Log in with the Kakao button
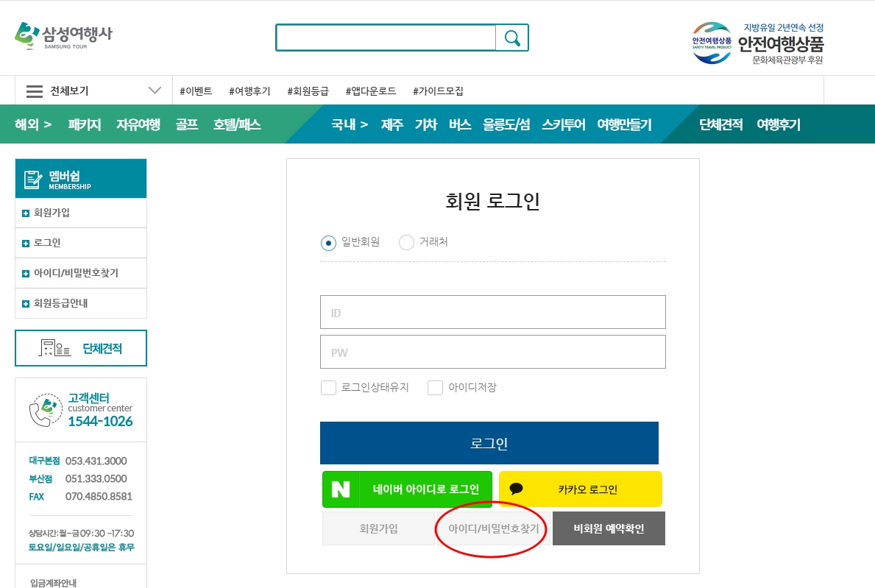Screen dimensions: 875x588 click(580, 489)
